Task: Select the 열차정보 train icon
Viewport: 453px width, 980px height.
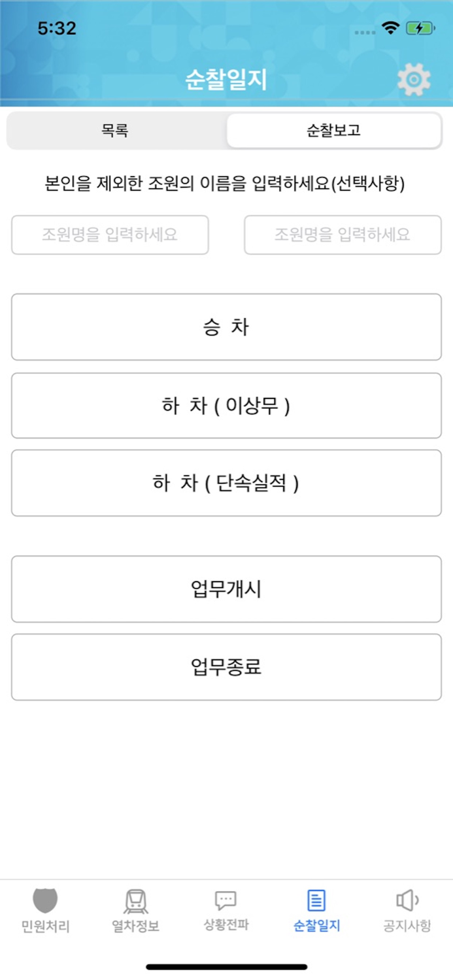Action: point(135,902)
